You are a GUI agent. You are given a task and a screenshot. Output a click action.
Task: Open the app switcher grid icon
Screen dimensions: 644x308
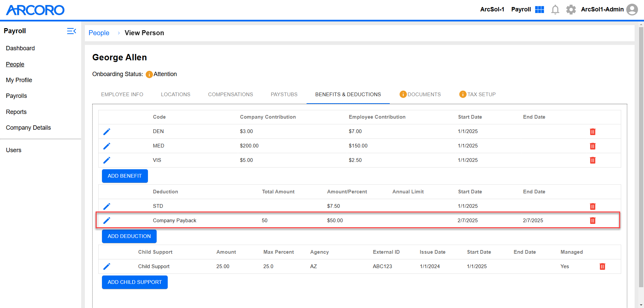539,9
